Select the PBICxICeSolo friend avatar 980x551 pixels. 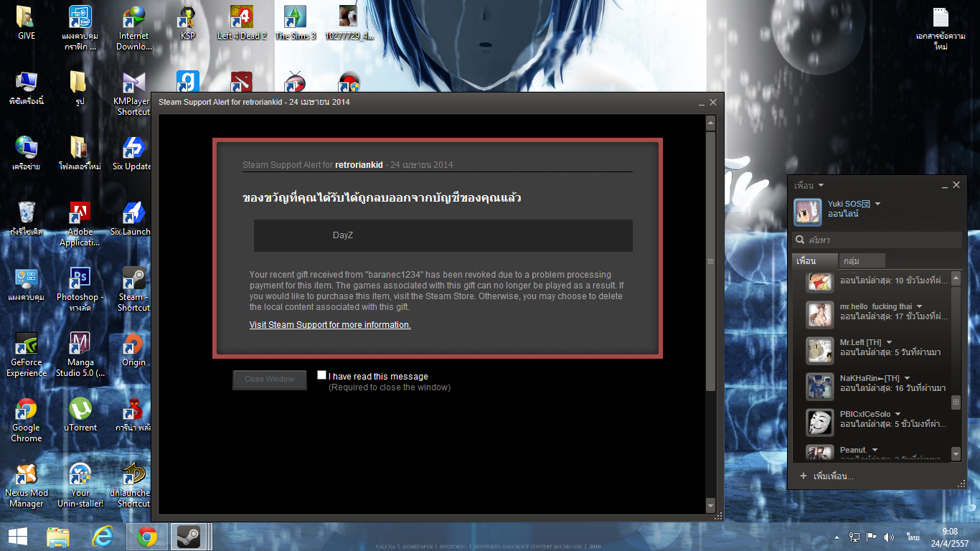click(819, 423)
